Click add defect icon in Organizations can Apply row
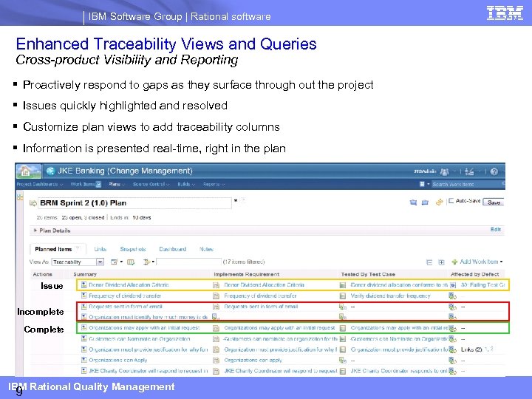Viewport: 532px width, 399px height. point(453,360)
